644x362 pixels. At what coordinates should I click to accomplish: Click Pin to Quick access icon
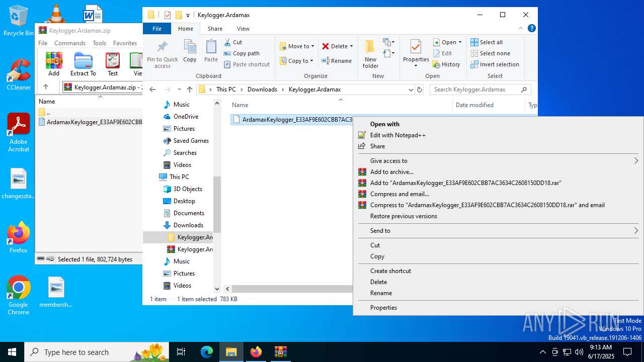pyautogui.click(x=162, y=54)
